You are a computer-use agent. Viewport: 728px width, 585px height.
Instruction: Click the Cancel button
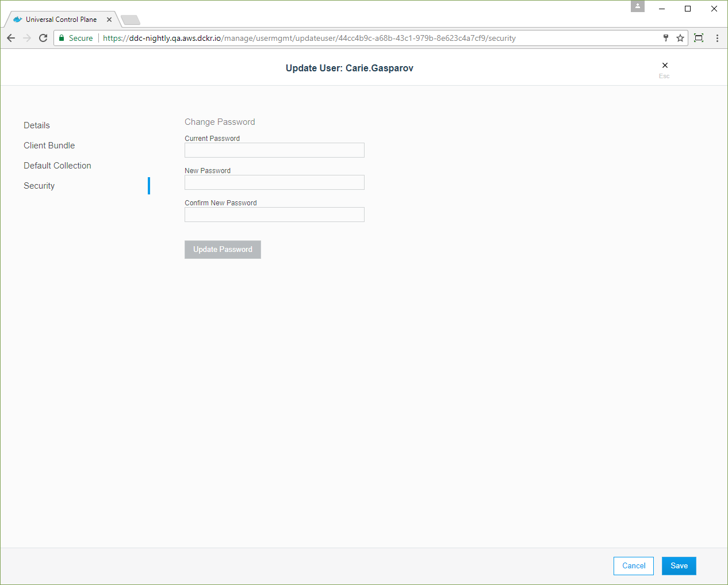coord(634,566)
